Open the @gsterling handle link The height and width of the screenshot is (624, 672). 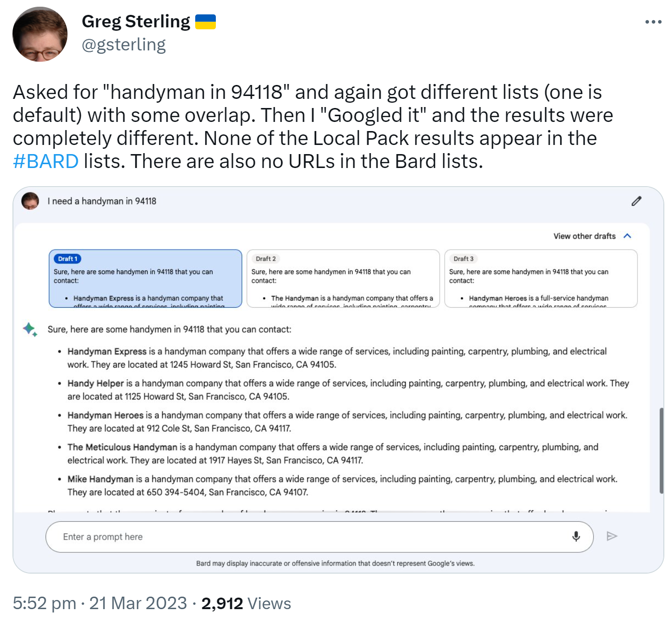coord(124,45)
